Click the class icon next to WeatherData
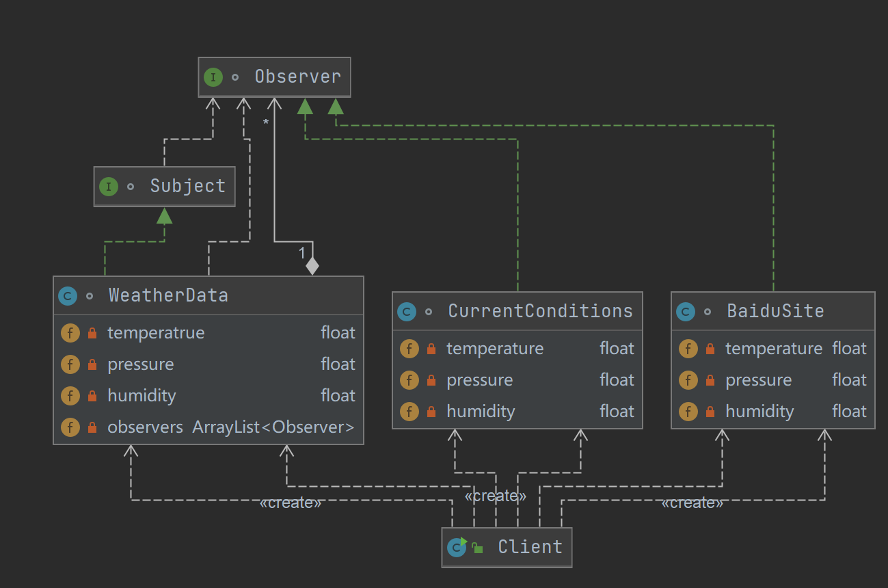This screenshot has height=588, width=888. tap(68, 296)
